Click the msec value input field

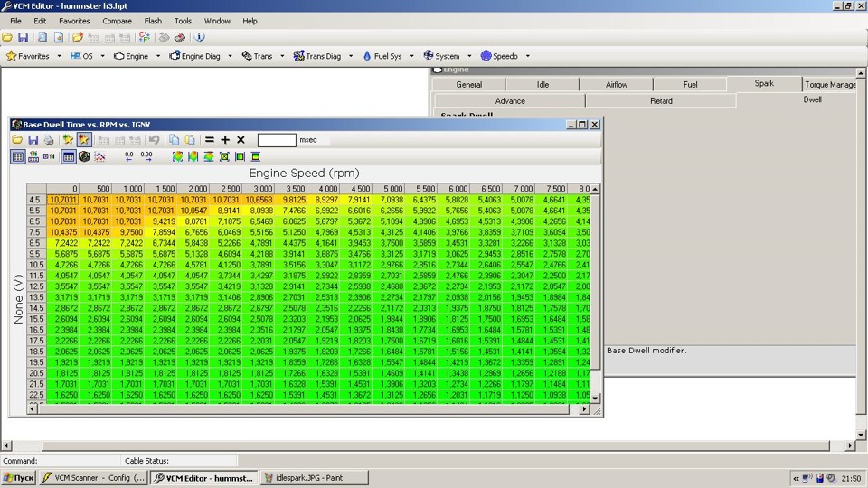(x=277, y=140)
